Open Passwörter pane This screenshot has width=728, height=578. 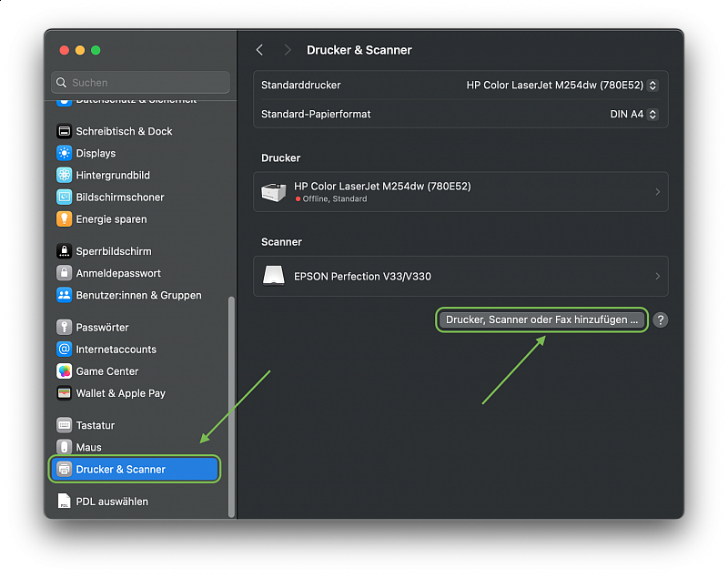click(135, 328)
